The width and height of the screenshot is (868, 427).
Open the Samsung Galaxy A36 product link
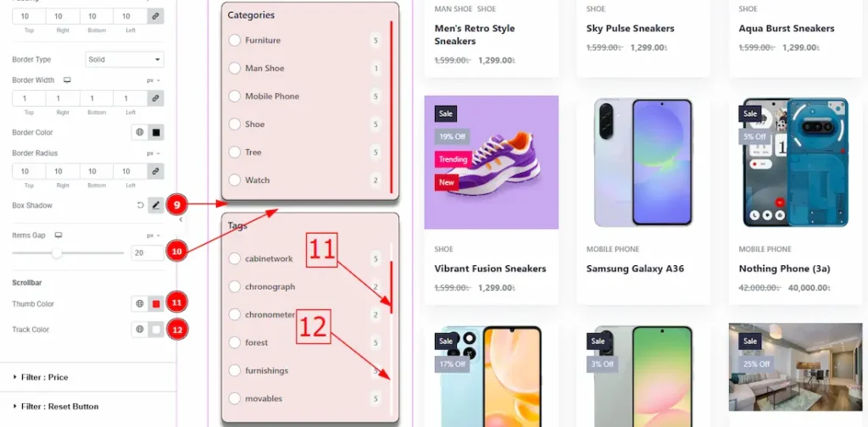tap(635, 269)
